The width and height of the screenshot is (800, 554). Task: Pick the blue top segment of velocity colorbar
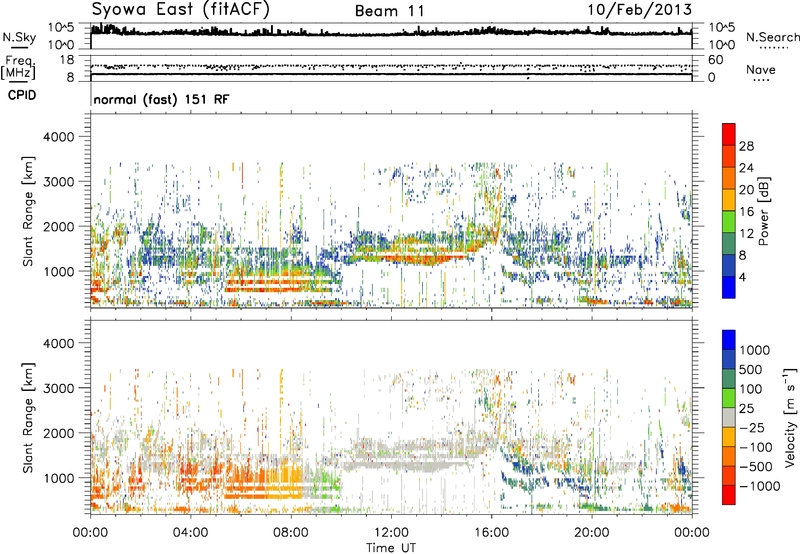(729, 340)
